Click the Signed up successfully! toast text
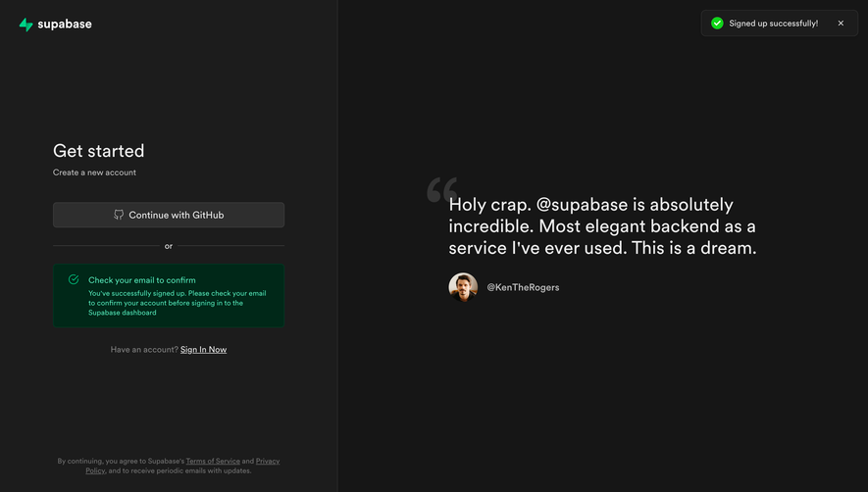Viewport: 868px width, 492px height. (x=773, y=24)
